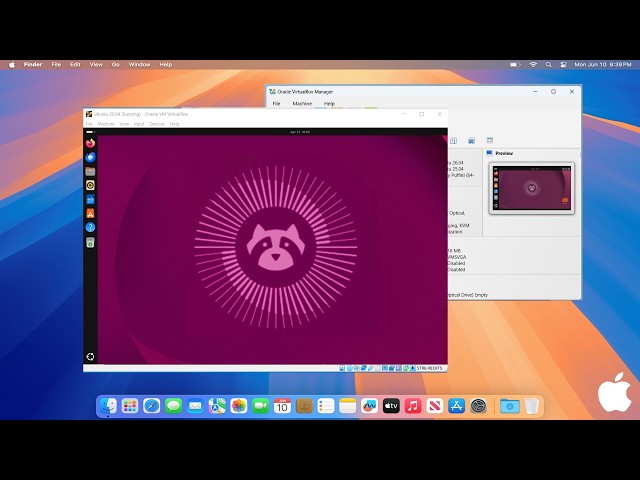Open Safari from the macOS Dock

151,406
